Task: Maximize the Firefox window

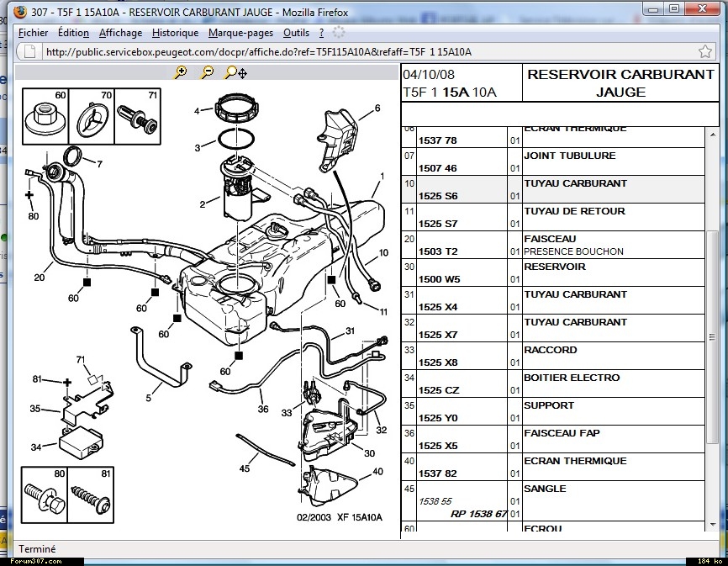Action: (x=674, y=8)
